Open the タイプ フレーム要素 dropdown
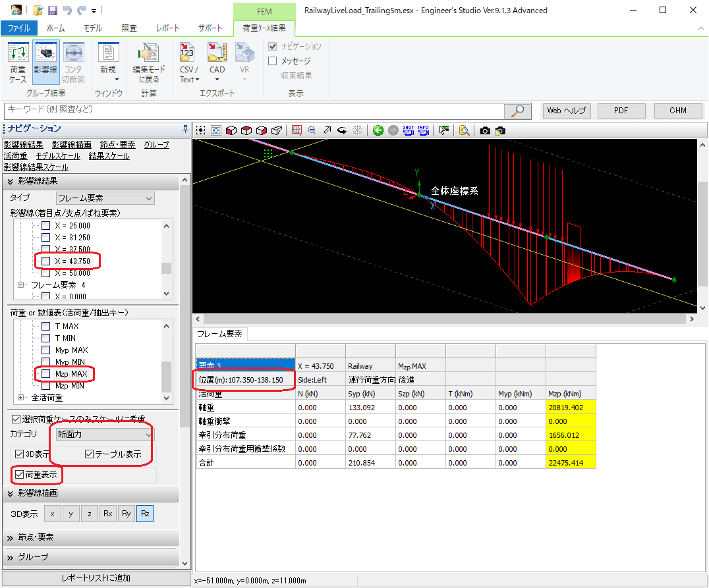The height and width of the screenshot is (588, 709). (105, 198)
